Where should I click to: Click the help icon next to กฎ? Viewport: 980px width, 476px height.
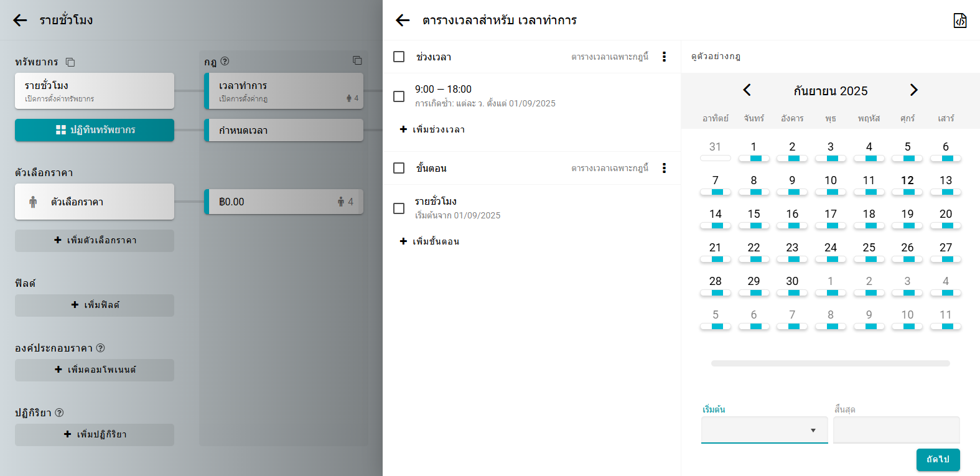coord(225,62)
